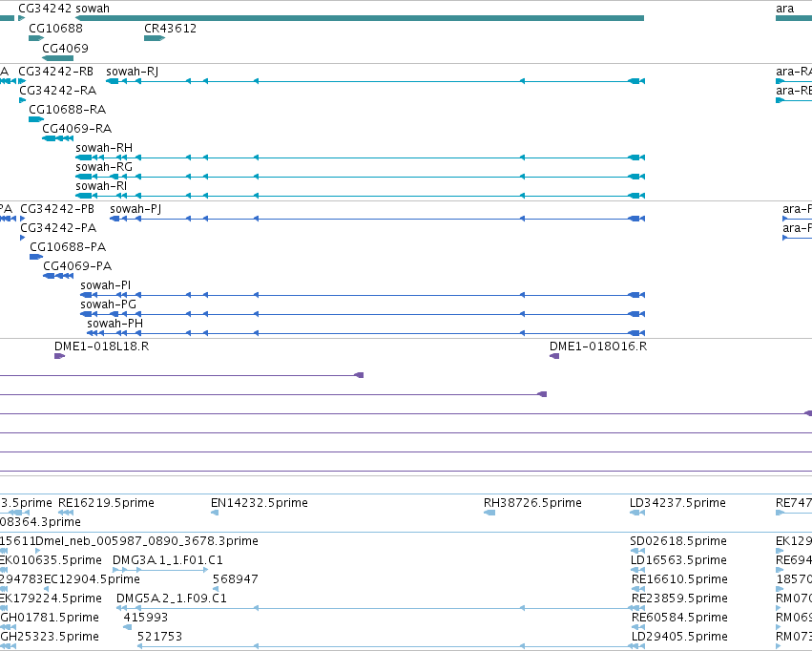Select cDNA LD16563.5prime
Image resolution: width=812 pixels, height=651 pixels.
coord(638,570)
